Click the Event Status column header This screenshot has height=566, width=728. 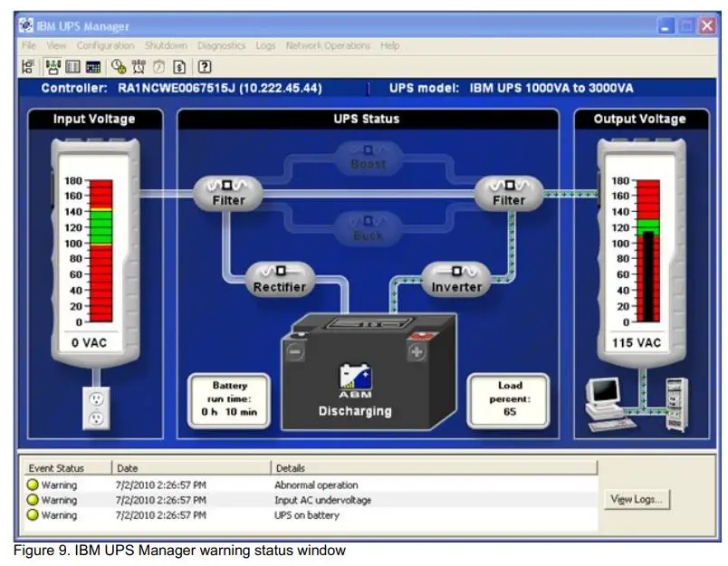tap(68, 467)
